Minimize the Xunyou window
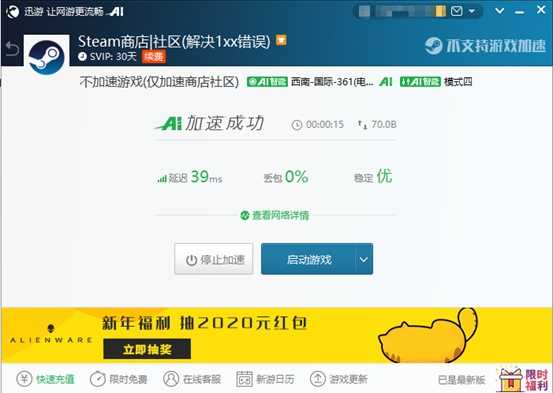553x393 pixels. (519, 12)
